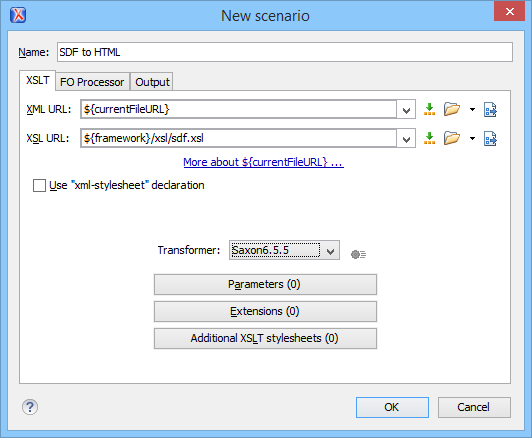The width and height of the screenshot is (532, 438).
Task: Open the Transformer Saxon6.5.5 dropdown
Action: pos(284,250)
